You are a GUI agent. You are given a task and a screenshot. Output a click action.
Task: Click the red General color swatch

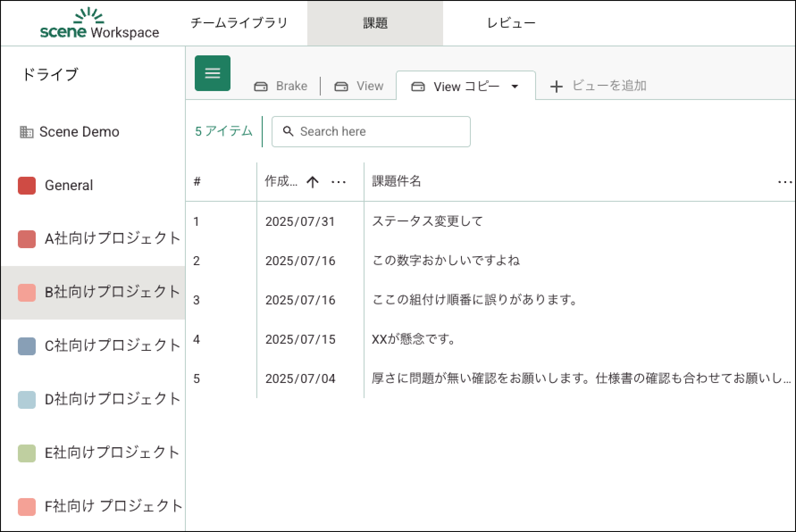click(27, 186)
